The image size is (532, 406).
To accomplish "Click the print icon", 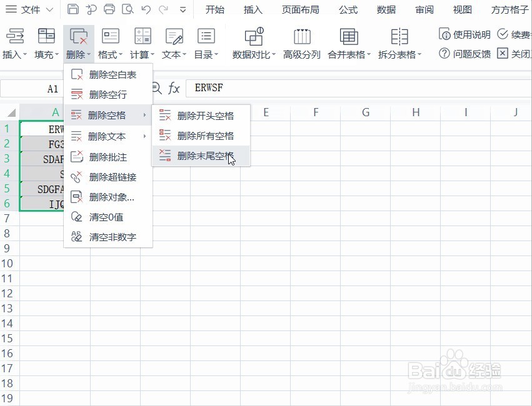I will (109, 9).
